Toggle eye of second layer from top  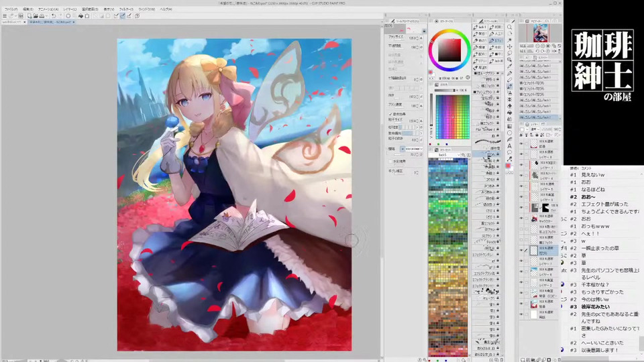coord(521,154)
